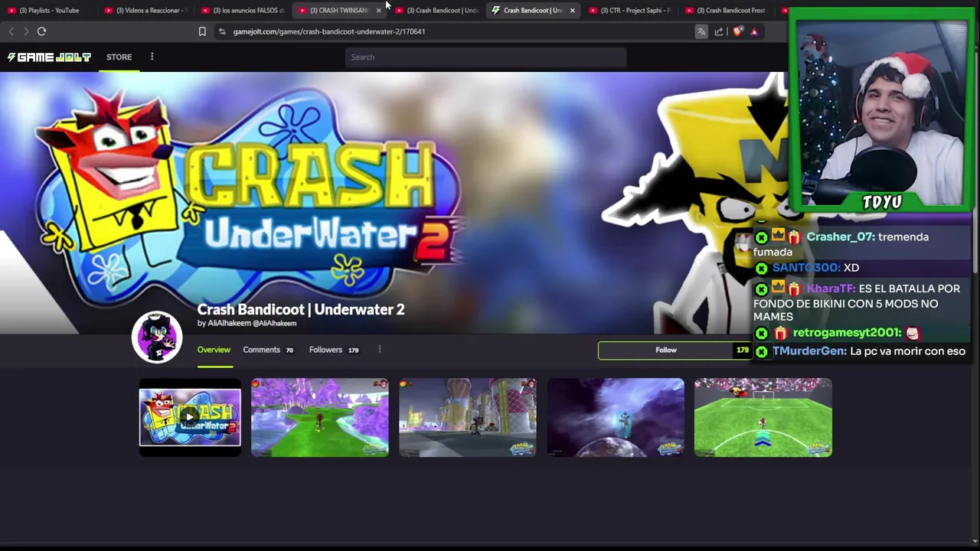This screenshot has width=980, height=551.
Task: Click the Game Jolt search field
Action: click(485, 57)
